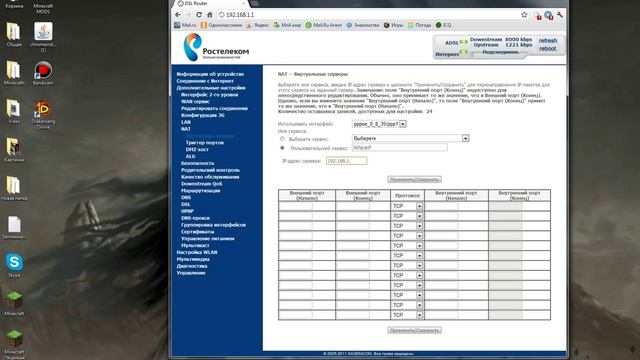Open the DMZ-хост submenu item

(197, 150)
